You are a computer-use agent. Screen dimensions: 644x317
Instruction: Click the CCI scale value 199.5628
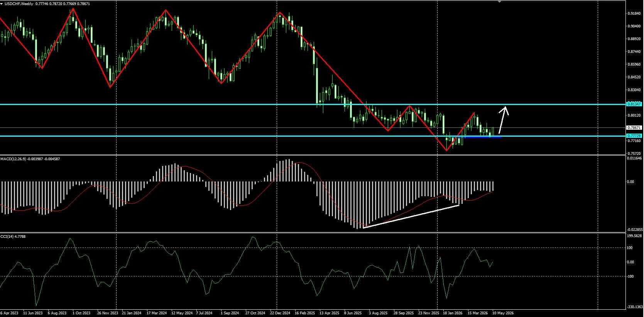tap(635, 236)
